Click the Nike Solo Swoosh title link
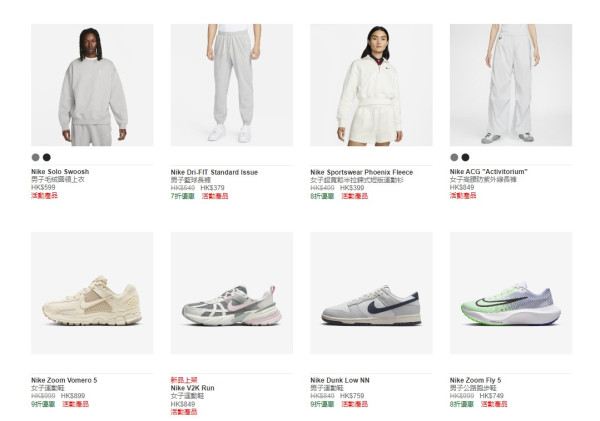This screenshot has width=600, height=421. [62, 172]
